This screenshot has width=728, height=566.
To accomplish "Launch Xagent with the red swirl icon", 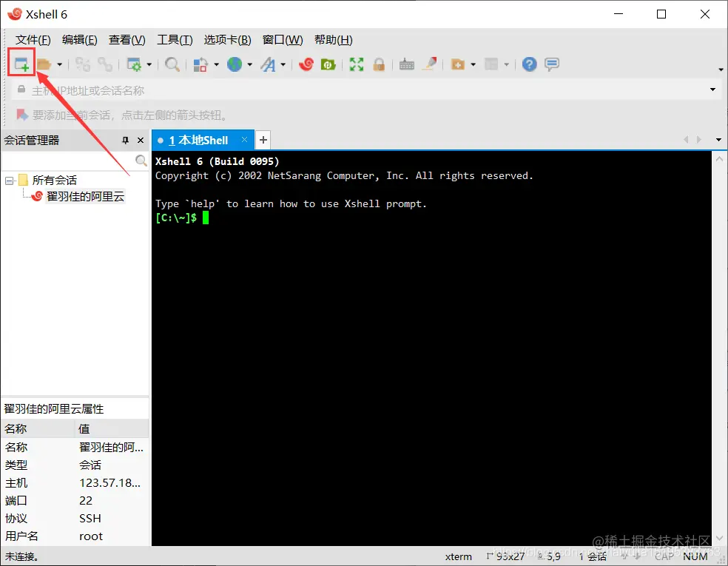I will point(306,64).
